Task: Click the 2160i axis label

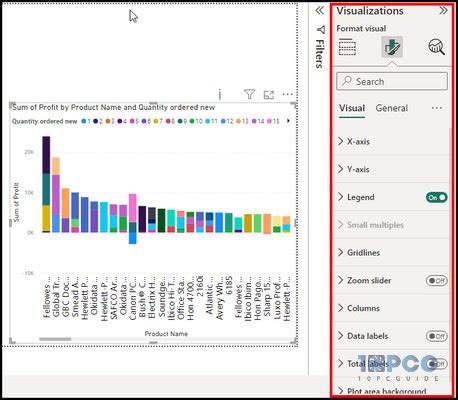Action: pos(200,285)
